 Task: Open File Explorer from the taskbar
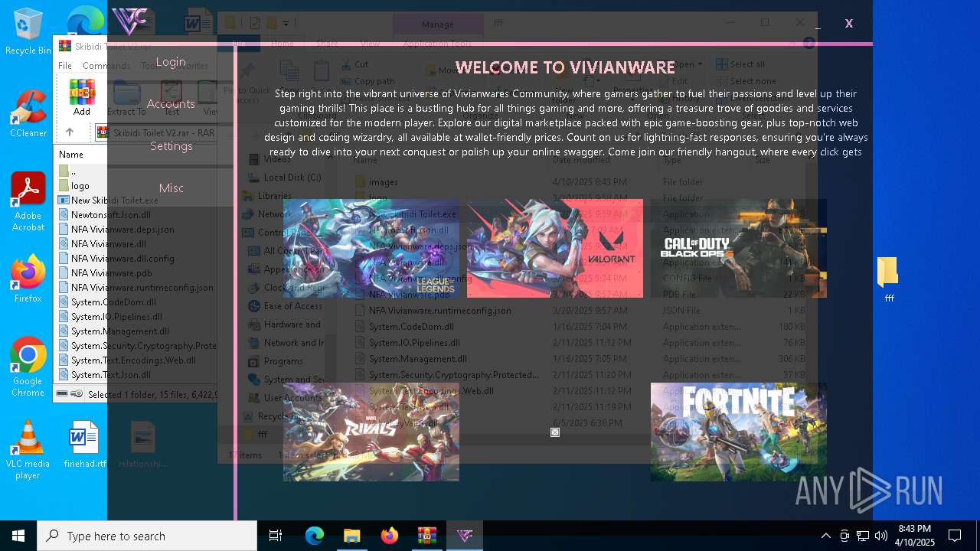tap(351, 536)
